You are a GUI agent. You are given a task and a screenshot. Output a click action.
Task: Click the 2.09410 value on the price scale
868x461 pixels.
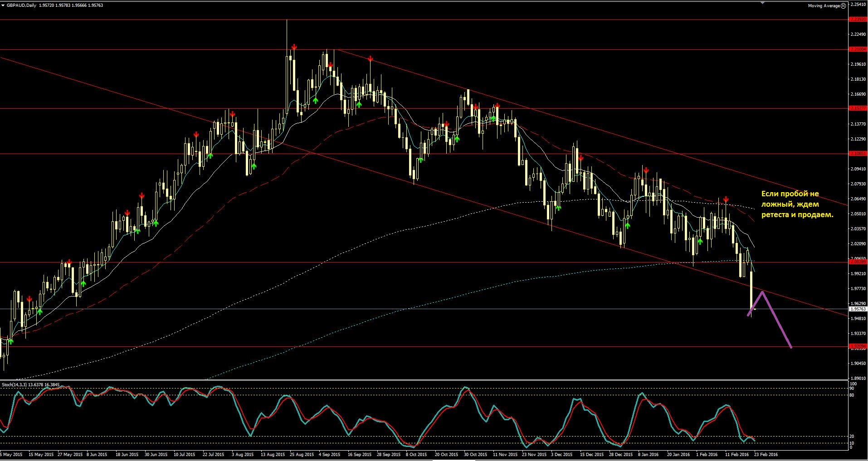(859, 169)
